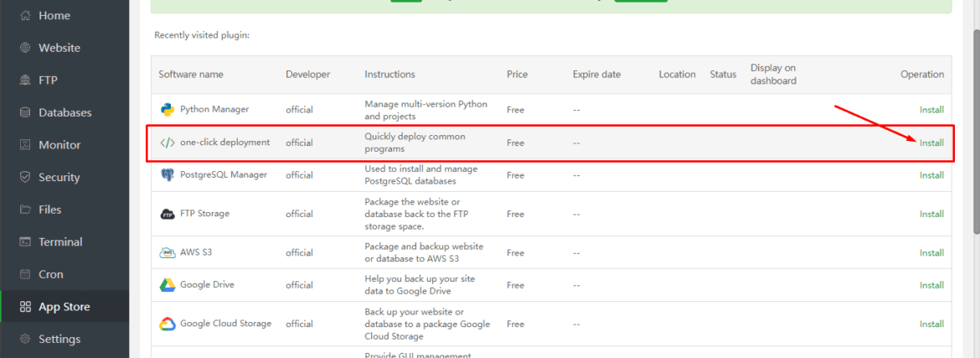Click the Security shield icon
The height and width of the screenshot is (358, 980).
[25, 178]
